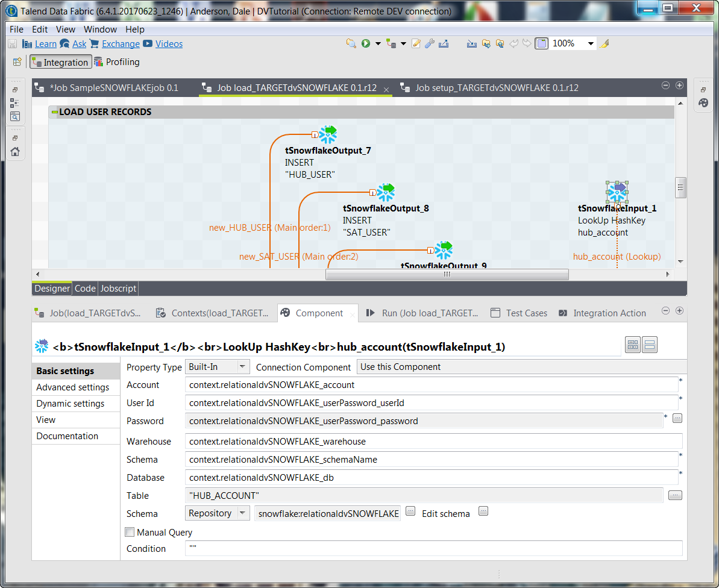Viewport: 719px width, 588px height.
Task: Open the Integration Action tab
Action: tap(602, 313)
